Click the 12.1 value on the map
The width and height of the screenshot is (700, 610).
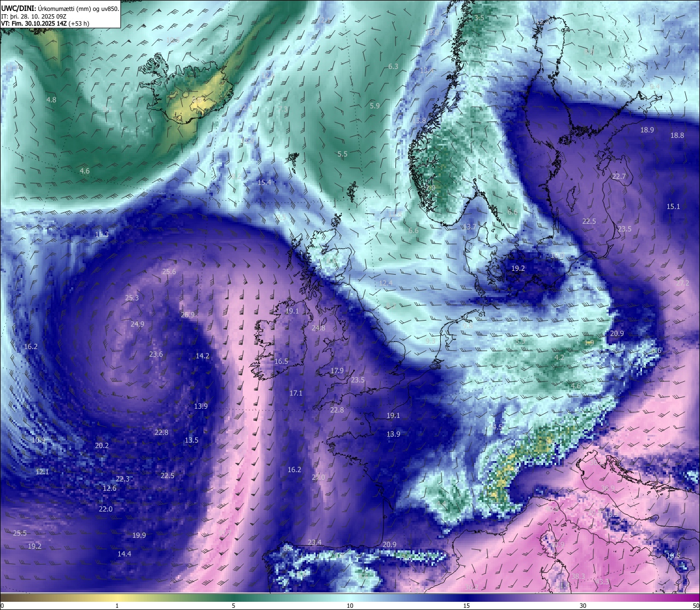(42, 471)
